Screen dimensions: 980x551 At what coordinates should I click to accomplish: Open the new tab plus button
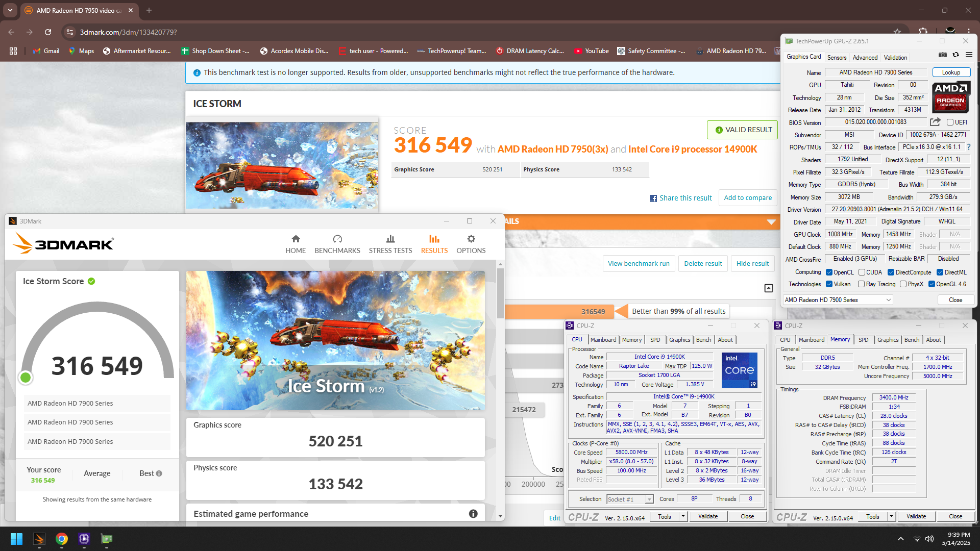149,10
